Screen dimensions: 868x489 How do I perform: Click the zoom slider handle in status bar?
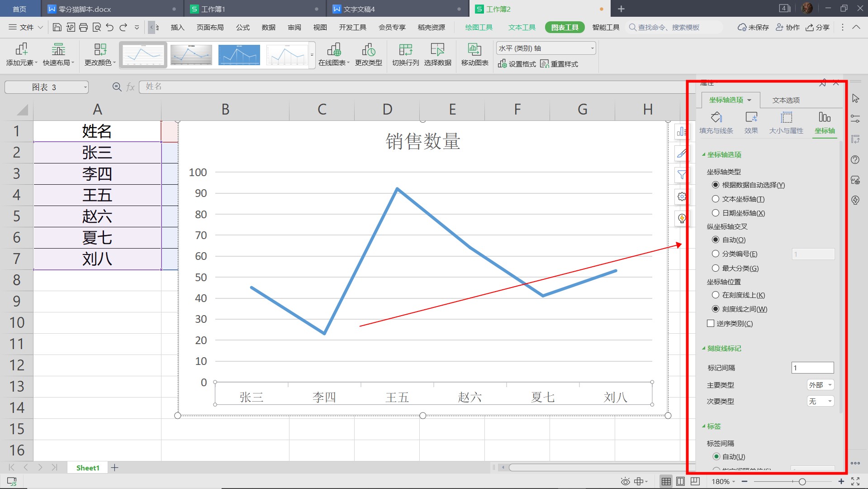(x=802, y=481)
